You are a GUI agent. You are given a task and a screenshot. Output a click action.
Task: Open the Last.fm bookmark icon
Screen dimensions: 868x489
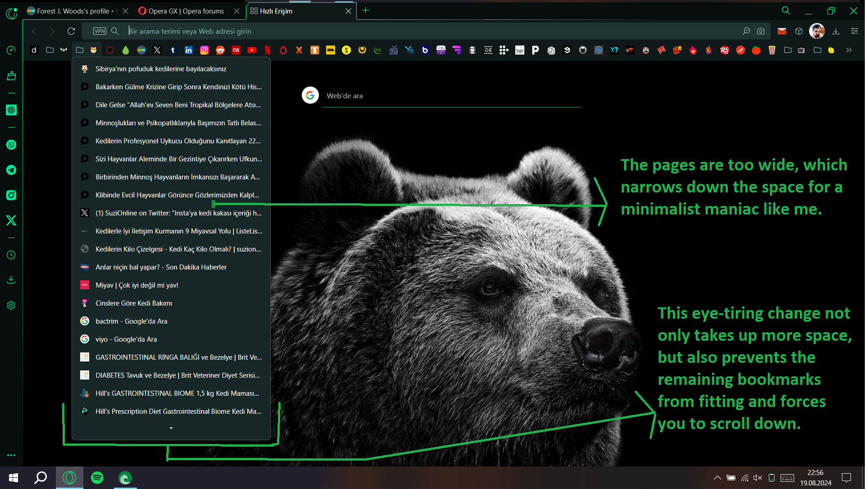236,50
